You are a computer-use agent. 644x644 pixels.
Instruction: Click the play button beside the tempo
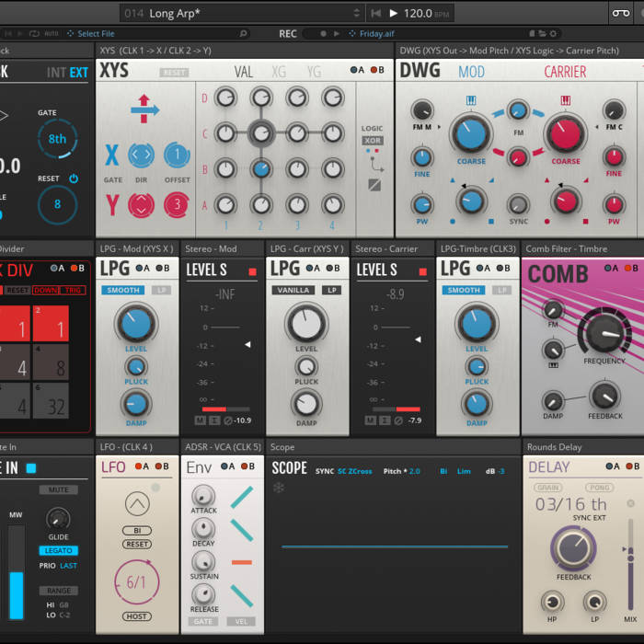point(394,13)
